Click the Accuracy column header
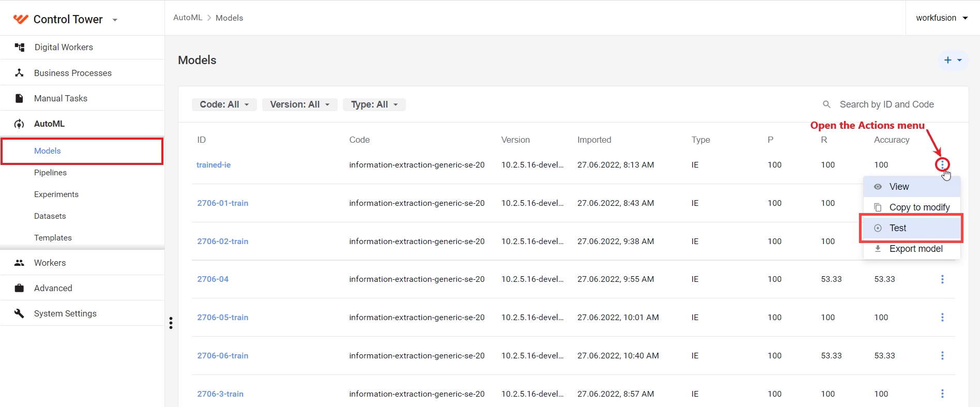Image resolution: width=980 pixels, height=407 pixels. pos(892,140)
